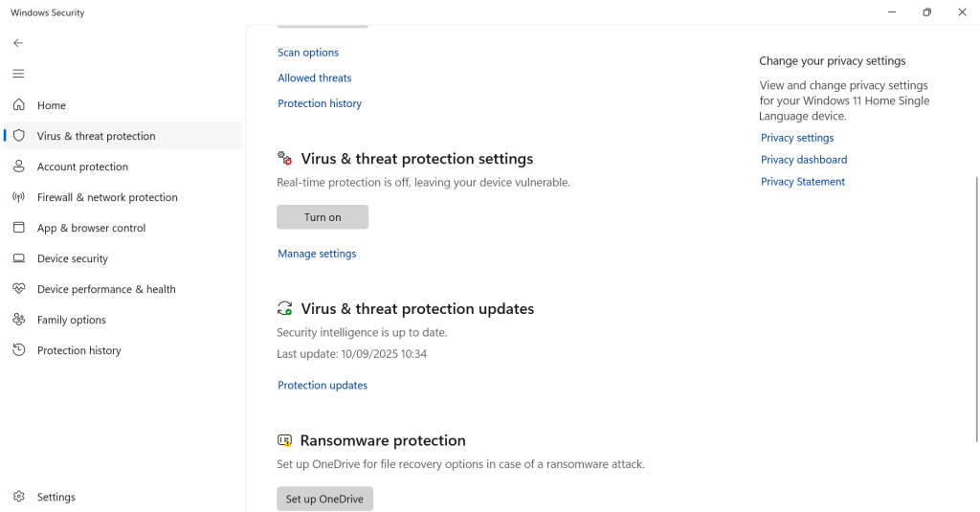Open the hamburger navigation menu icon
Screen dimensions: 980x512
pos(18,74)
